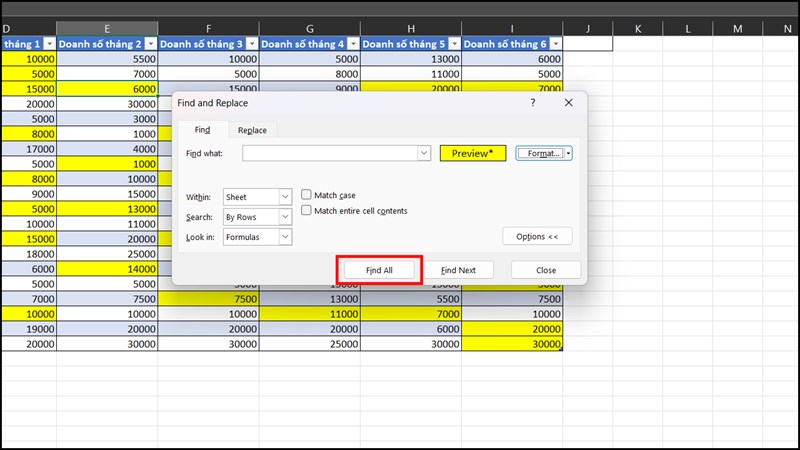The height and width of the screenshot is (450, 800).
Task: Open filter arrow for Doanh số tháng 5
Action: point(455,44)
